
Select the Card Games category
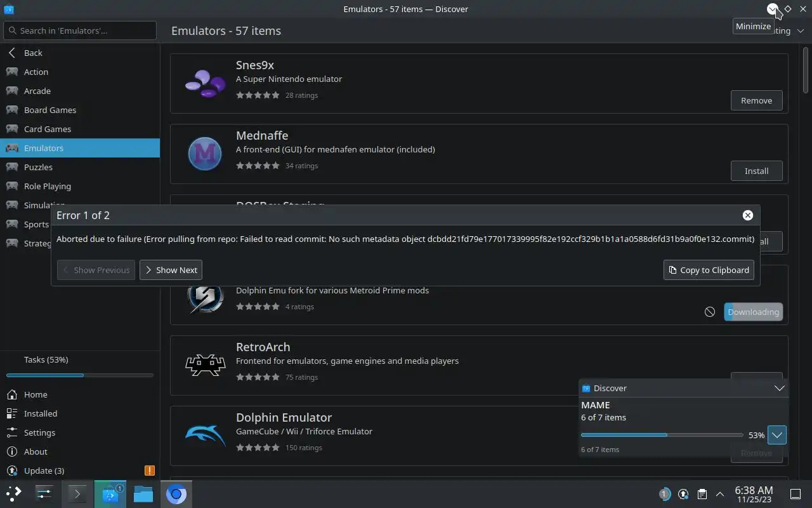point(80,129)
